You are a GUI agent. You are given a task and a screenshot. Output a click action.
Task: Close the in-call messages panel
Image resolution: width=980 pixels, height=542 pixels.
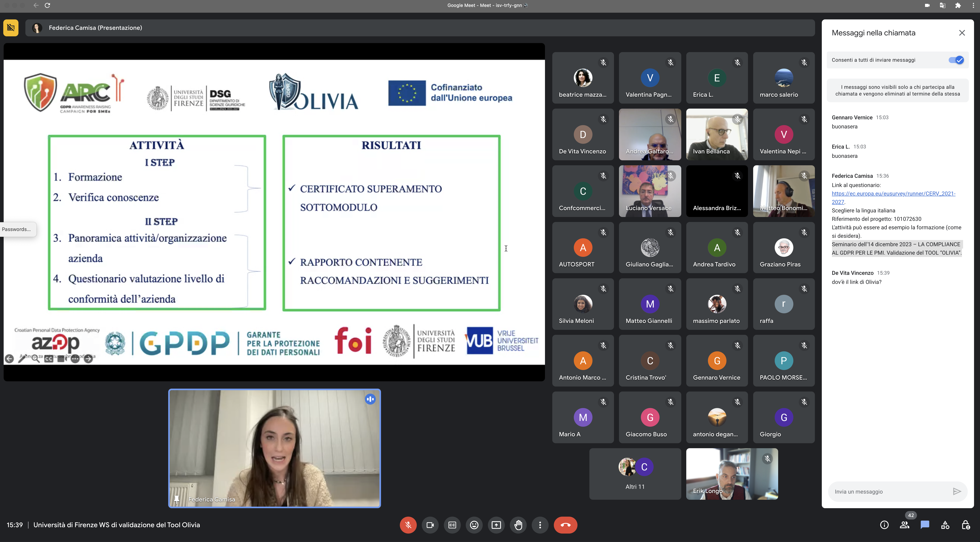962,33
